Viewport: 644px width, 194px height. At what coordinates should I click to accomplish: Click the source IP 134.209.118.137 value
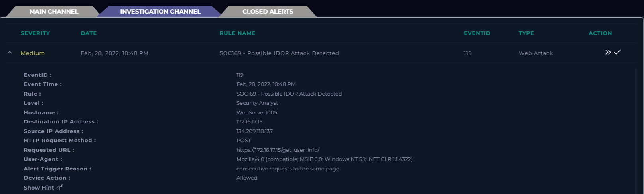click(x=254, y=131)
